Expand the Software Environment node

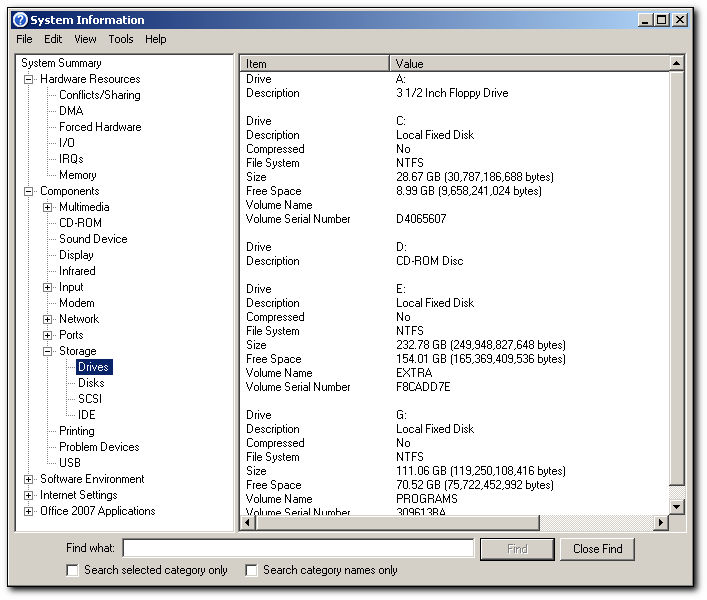pos(28,479)
